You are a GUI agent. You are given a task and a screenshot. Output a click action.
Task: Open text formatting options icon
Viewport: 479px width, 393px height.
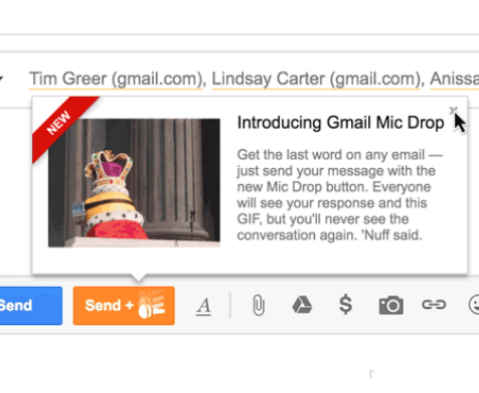tap(204, 306)
